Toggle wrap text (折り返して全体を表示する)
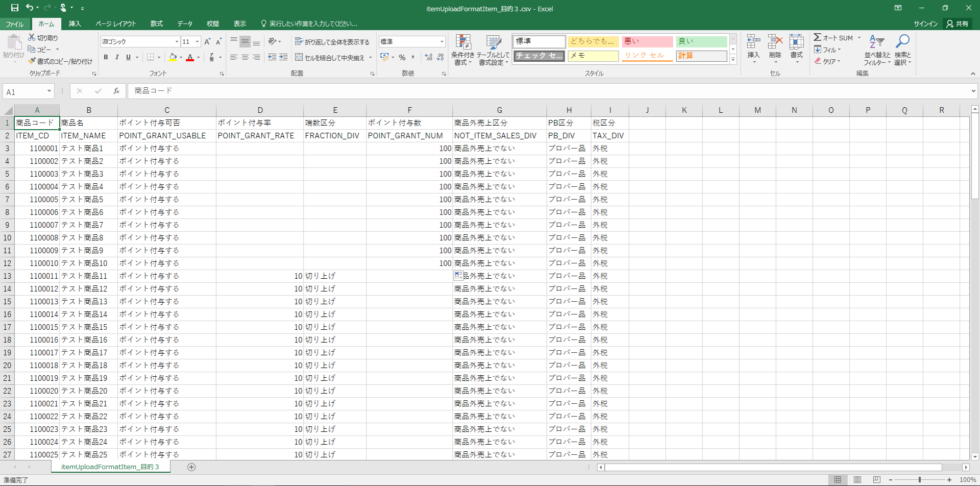Viewport: 980px width, 486px height. point(332,42)
